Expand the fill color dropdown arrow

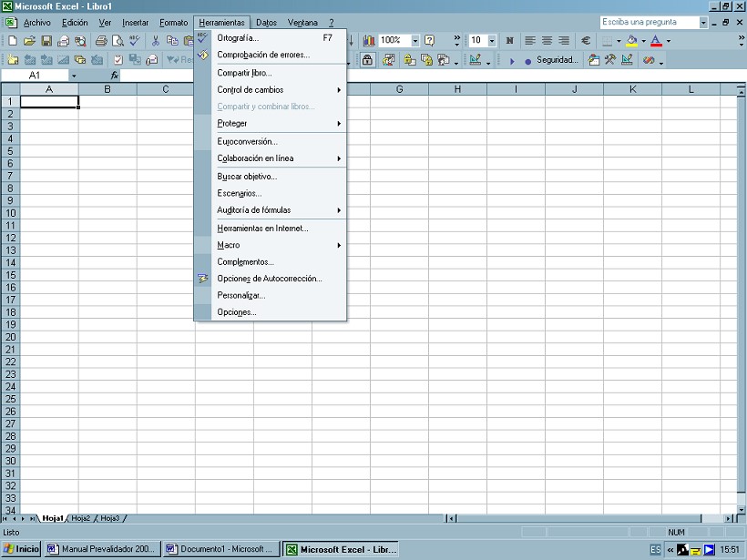644,41
